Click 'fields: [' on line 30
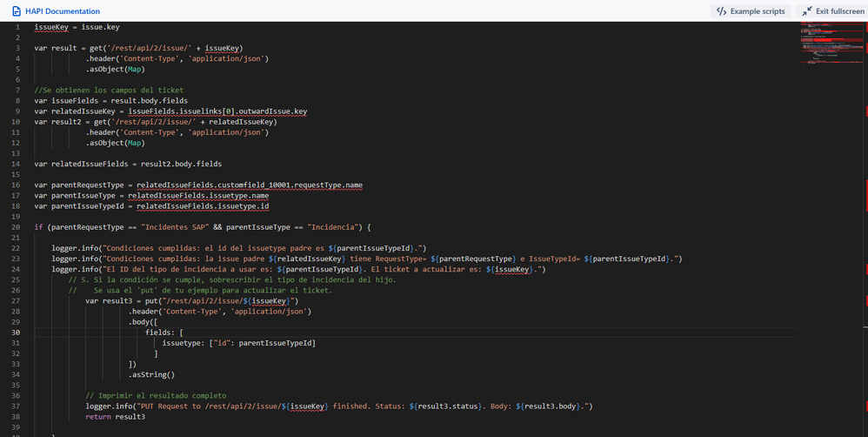The image size is (868, 437). point(164,333)
